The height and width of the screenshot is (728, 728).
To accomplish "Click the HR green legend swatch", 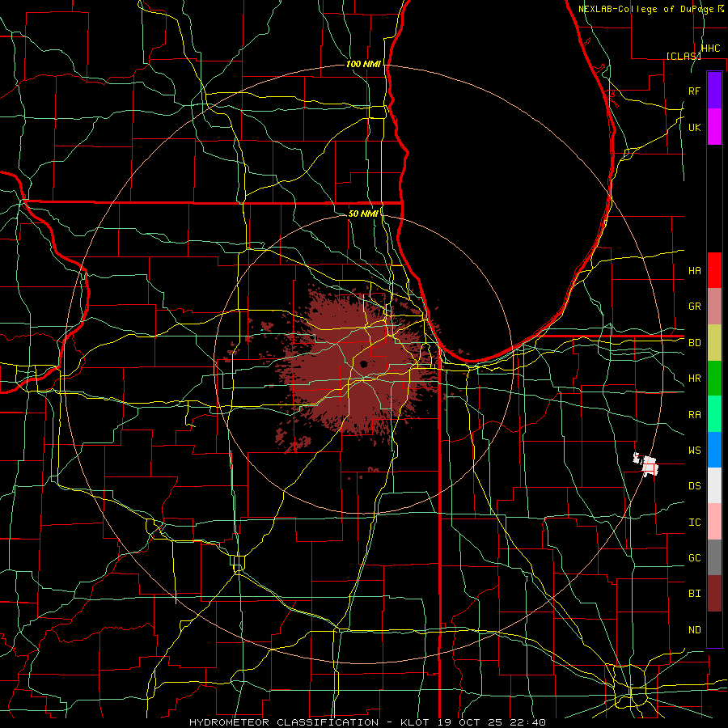I will point(714,379).
